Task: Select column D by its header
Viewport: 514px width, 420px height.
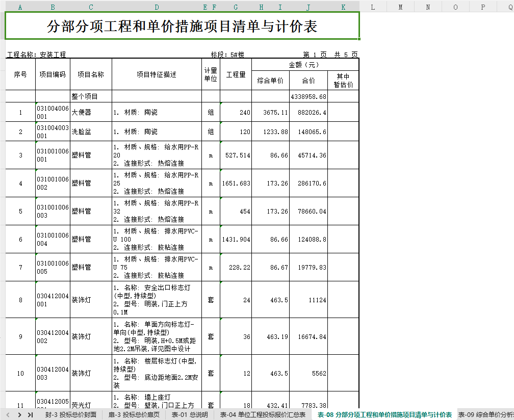Action: click(x=157, y=7)
